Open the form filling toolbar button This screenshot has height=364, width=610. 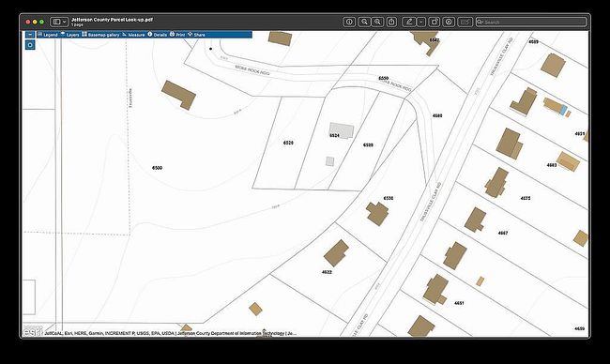point(465,22)
